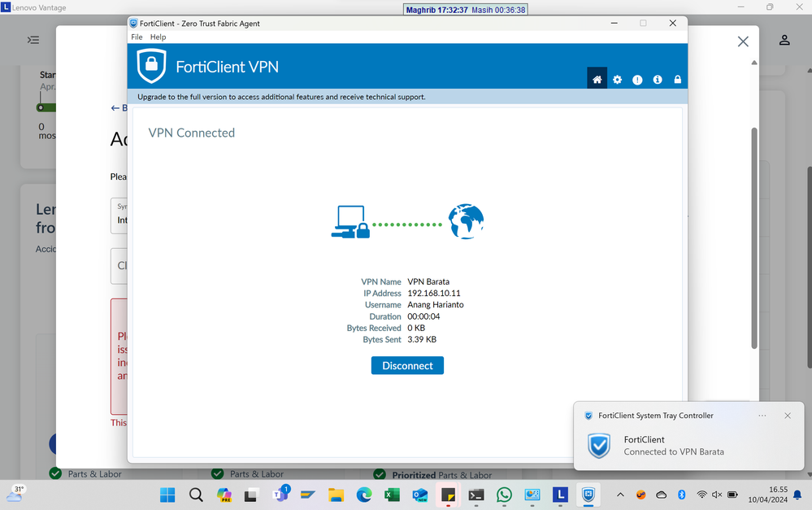The image size is (812, 510).
Task: Open the Windows Start menu
Action: click(x=167, y=495)
